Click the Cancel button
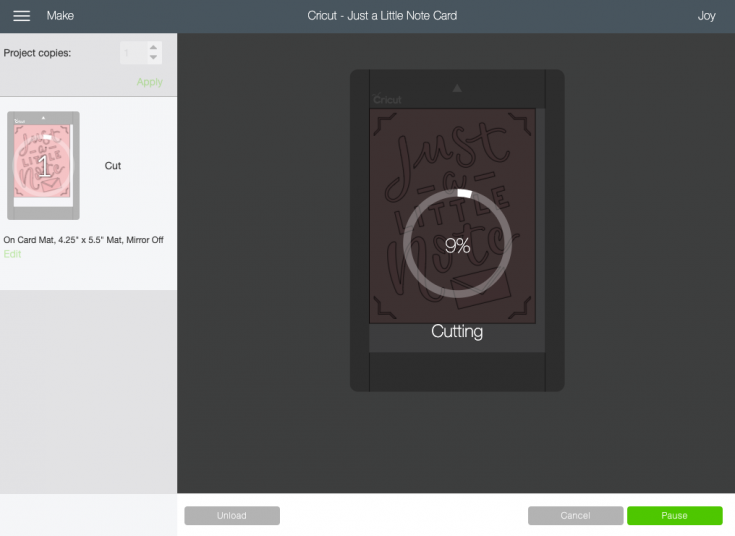The image size is (735, 536). pyautogui.click(x=575, y=515)
